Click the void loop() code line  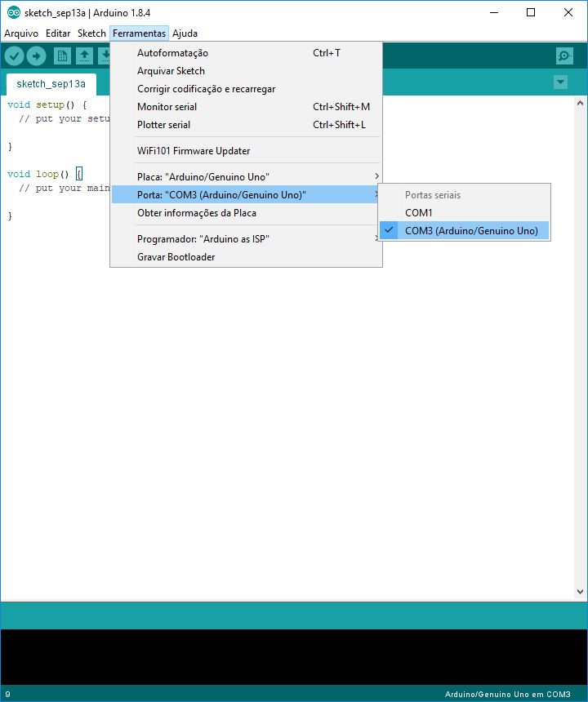[x=45, y=174]
